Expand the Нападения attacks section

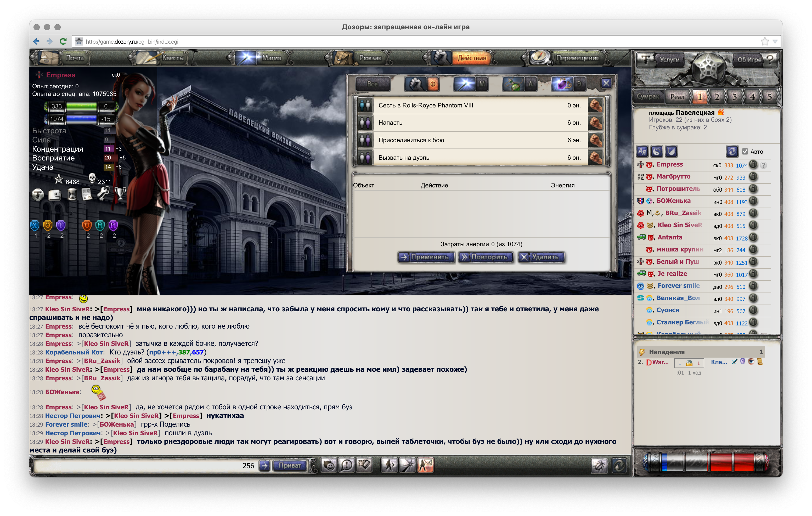tap(667, 352)
